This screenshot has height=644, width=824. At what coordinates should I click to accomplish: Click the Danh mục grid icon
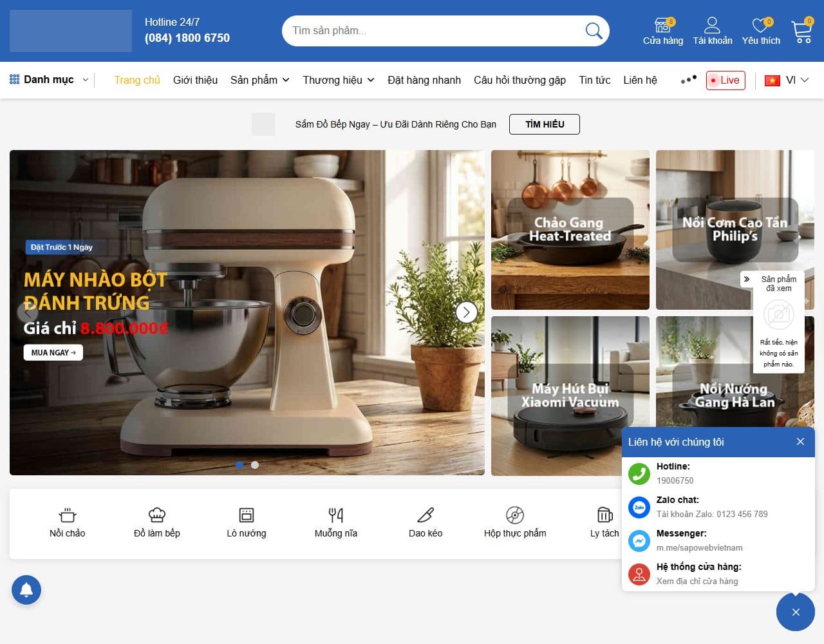coord(14,79)
